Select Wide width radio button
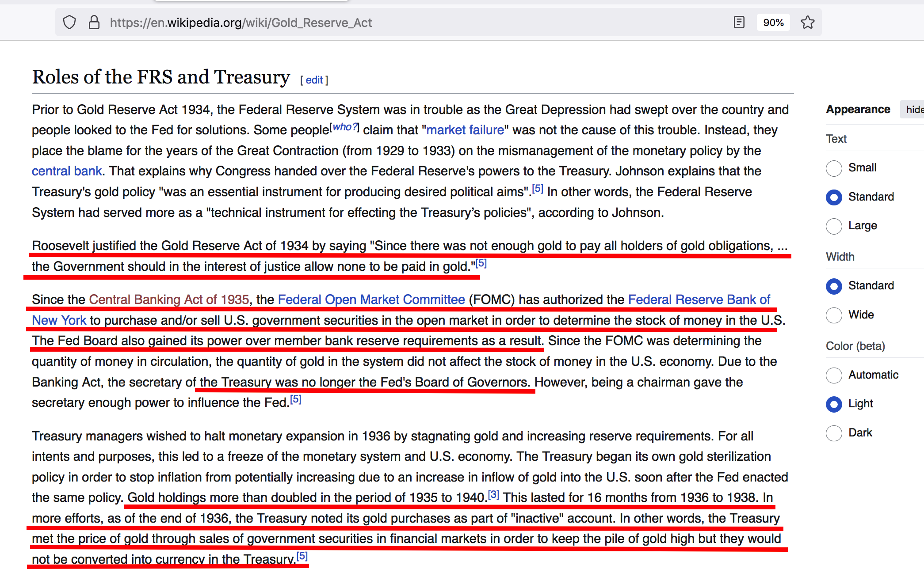Image resolution: width=924 pixels, height=569 pixels. [x=834, y=315]
